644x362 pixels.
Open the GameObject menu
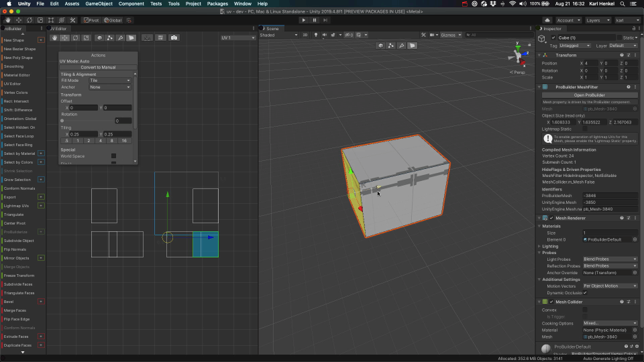(97, 3)
